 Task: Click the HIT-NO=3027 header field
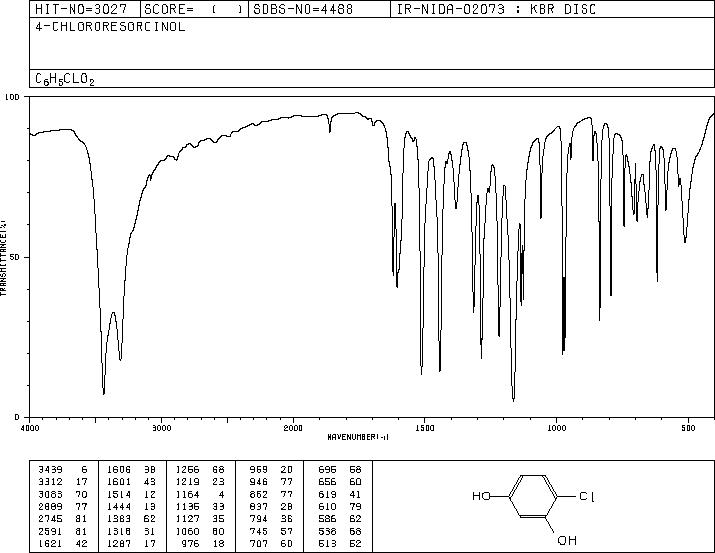tap(80, 9)
